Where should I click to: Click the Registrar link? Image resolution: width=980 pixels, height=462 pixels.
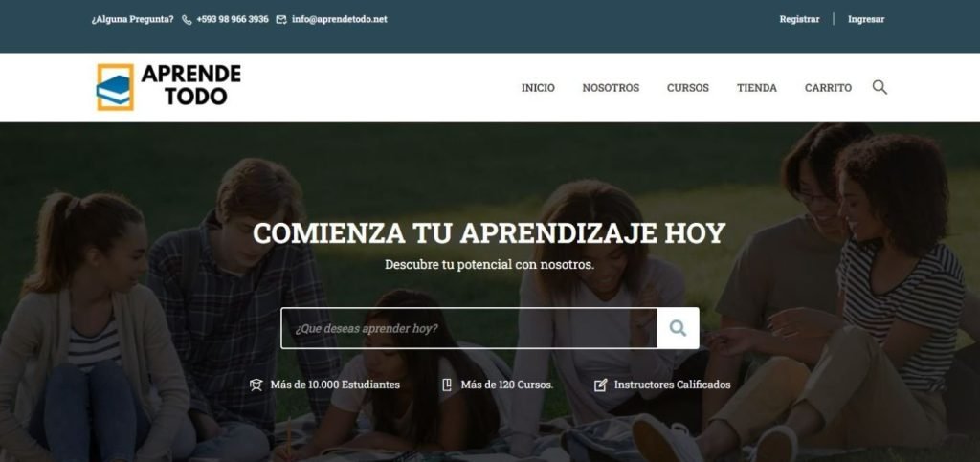799,19
